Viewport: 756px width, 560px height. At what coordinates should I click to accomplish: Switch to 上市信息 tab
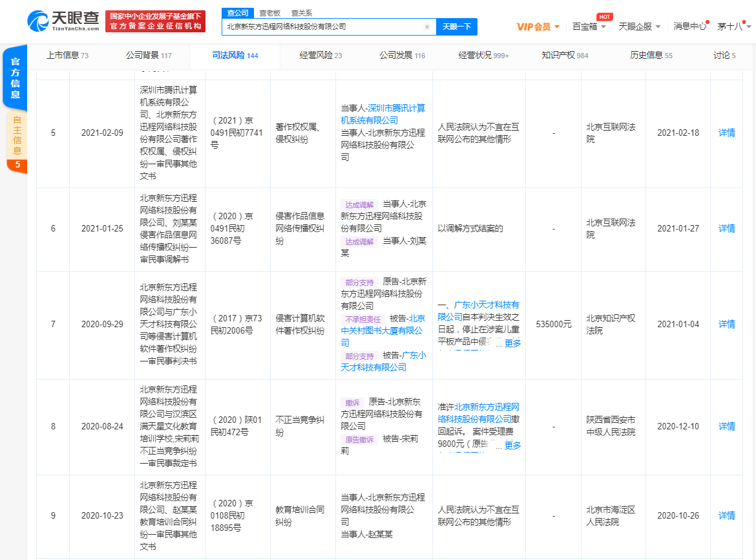click(x=67, y=56)
